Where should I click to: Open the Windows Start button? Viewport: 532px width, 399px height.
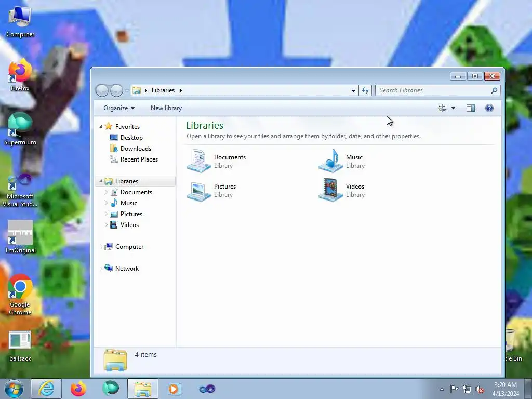14,389
